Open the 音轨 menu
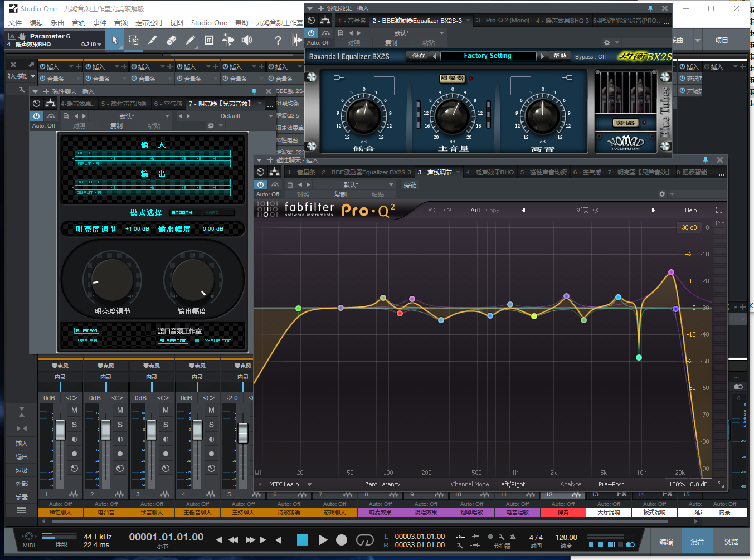754x560 pixels. [79, 23]
